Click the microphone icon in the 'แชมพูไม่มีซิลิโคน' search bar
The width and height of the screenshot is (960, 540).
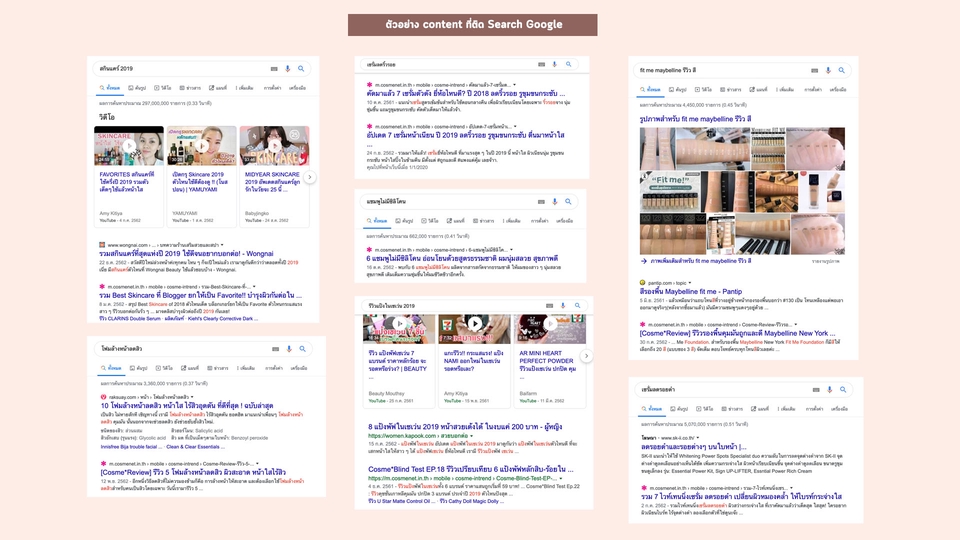[555, 201]
